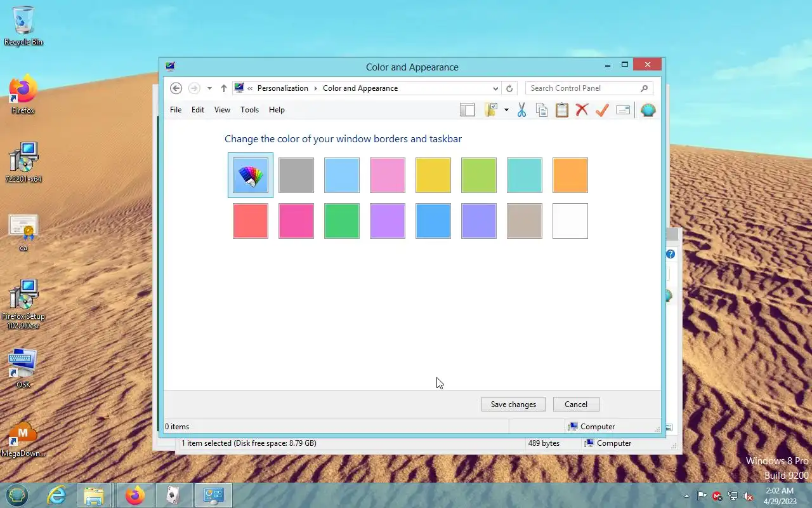Open File Explorer from the taskbar
Screen dimensions: 812x508
[95, 495]
